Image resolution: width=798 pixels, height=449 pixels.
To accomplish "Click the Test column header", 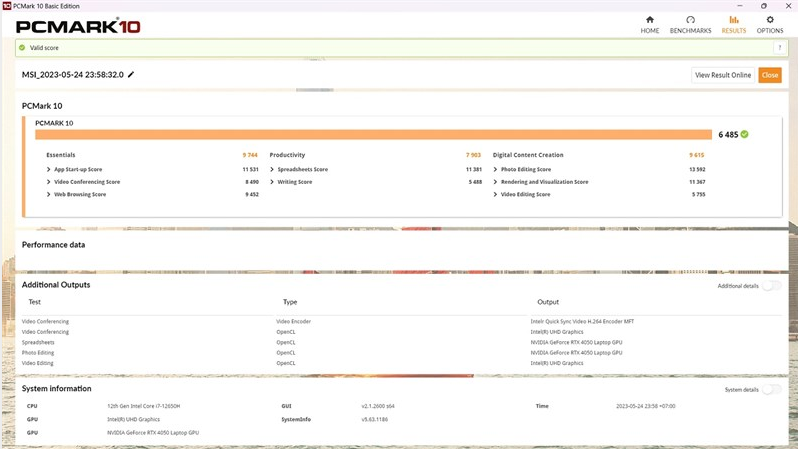I will coord(35,302).
